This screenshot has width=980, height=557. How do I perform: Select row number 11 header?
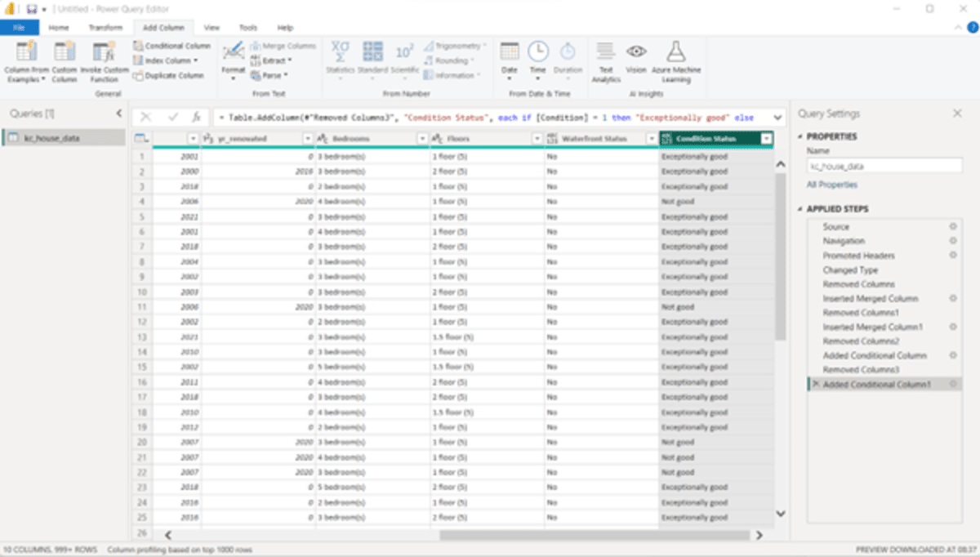(x=141, y=307)
